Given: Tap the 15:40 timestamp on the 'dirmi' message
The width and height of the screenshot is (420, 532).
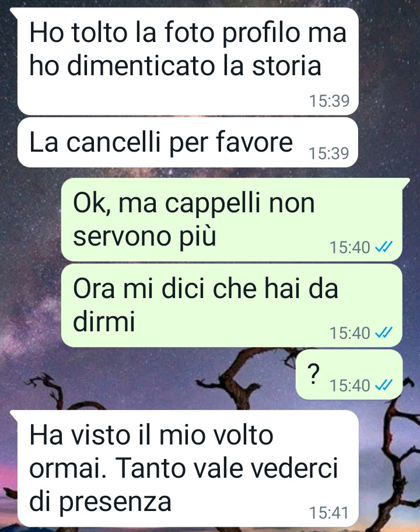Looking at the screenshot, I should tap(350, 333).
